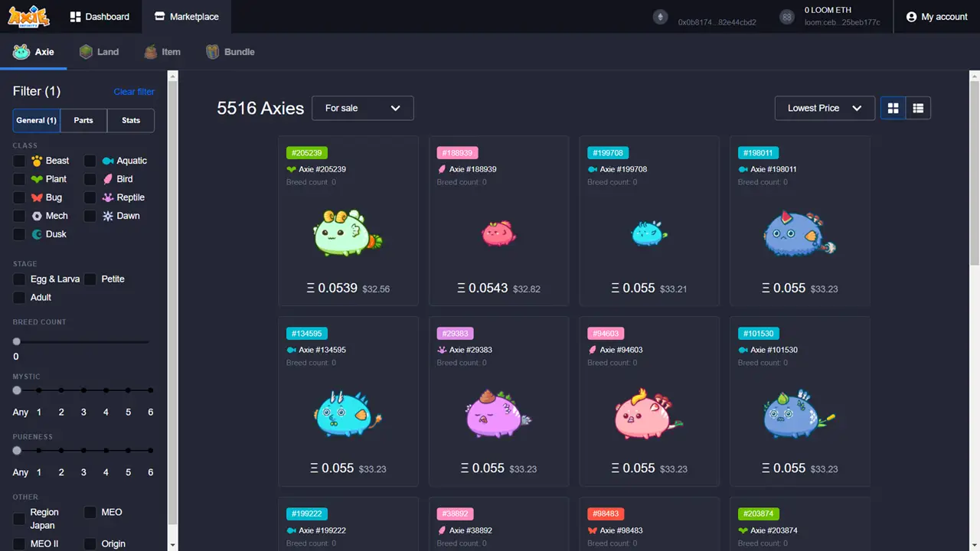980x551 pixels.
Task: Check the MEO II checkbox
Action: 19,544
